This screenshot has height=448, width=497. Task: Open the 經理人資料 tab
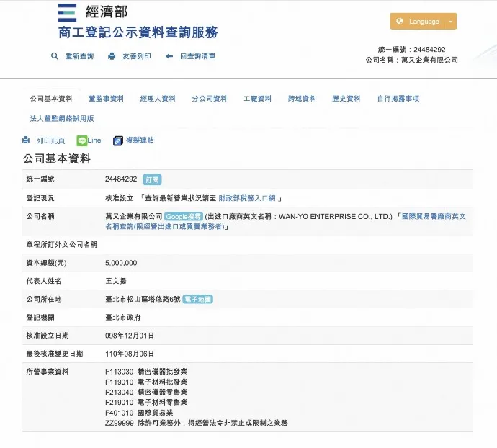[158, 99]
